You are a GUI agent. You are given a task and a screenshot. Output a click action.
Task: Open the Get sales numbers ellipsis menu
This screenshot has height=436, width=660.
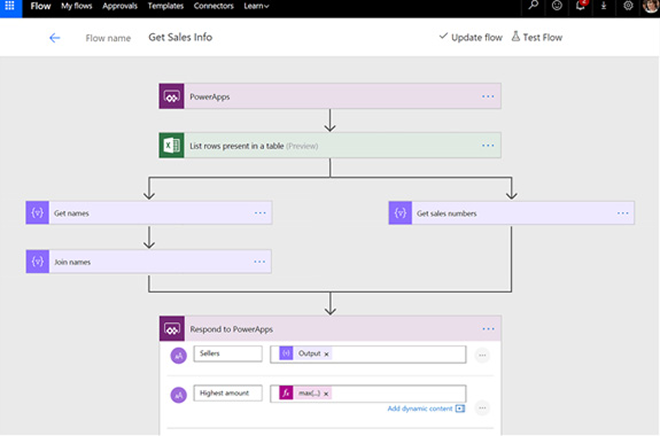pyautogui.click(x=623, y=212)
